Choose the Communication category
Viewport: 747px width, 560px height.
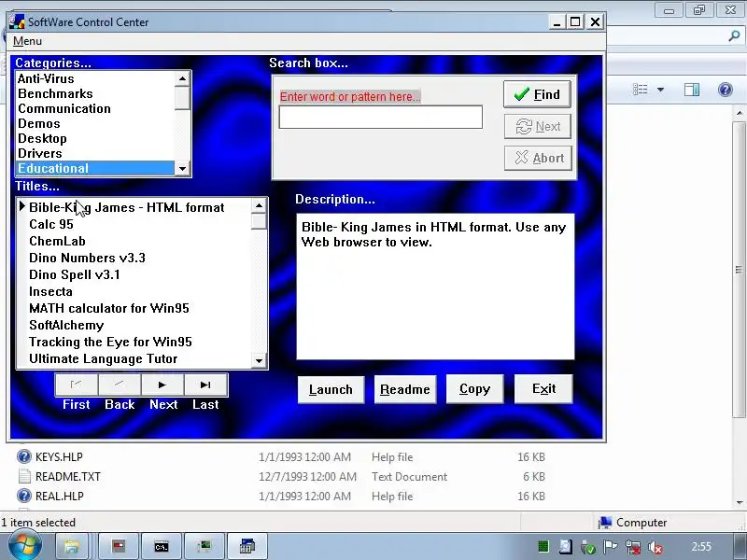coord(95,108)
